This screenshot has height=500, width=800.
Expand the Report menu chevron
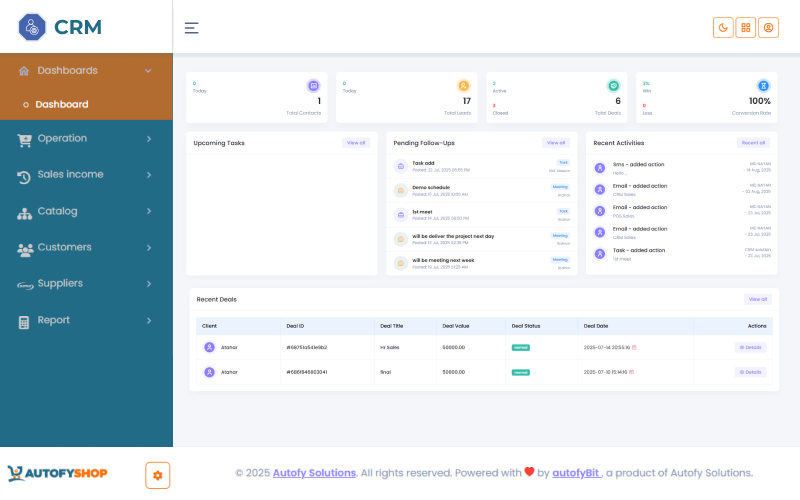[x=149, y=321]
